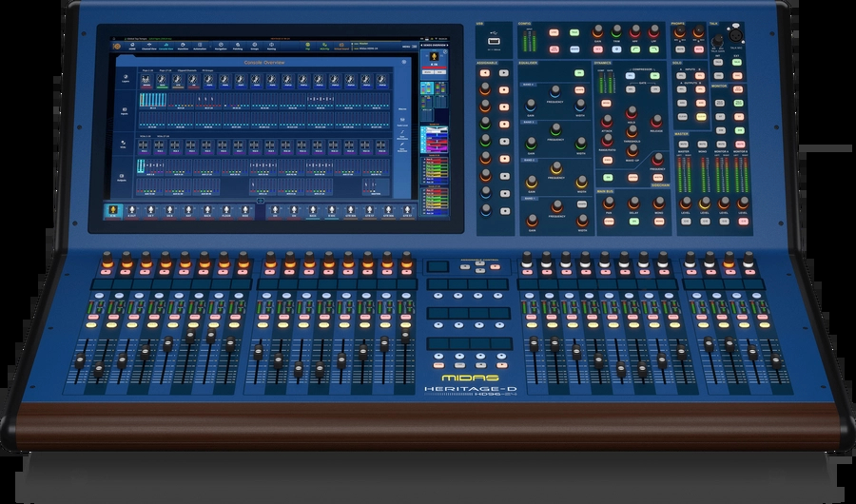
Task: Select the Console View toolbar icon
Action: [x=165, y=47]
